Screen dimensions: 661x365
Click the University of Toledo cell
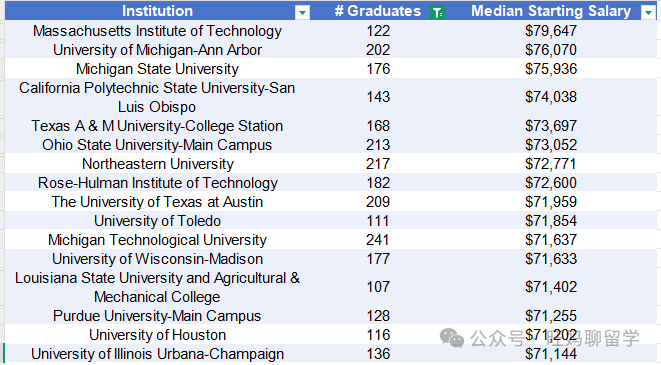(158, 221)
